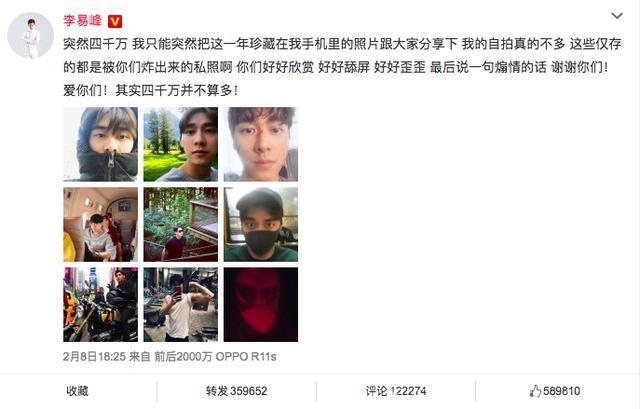
Task: Click 转发 359652 to repost
Action: (237, 391)
